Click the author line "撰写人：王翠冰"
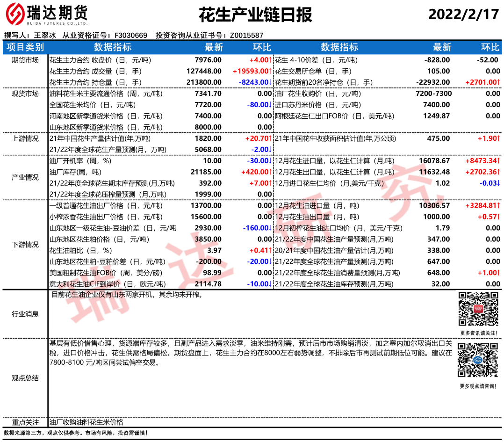This screenshot has width=504, height=442. [31, 35]
